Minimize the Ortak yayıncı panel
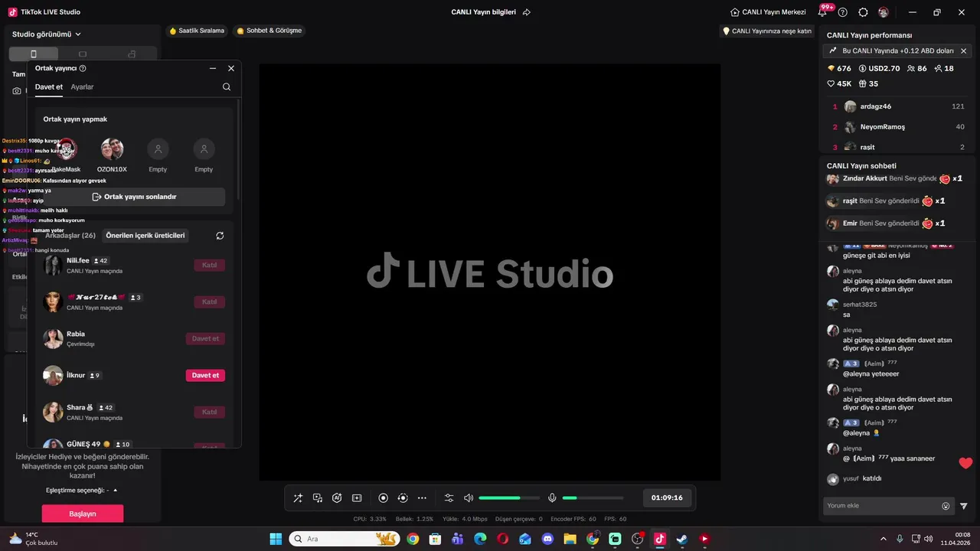The height and width of the screenshot is (551, 980). pos(213,68)
